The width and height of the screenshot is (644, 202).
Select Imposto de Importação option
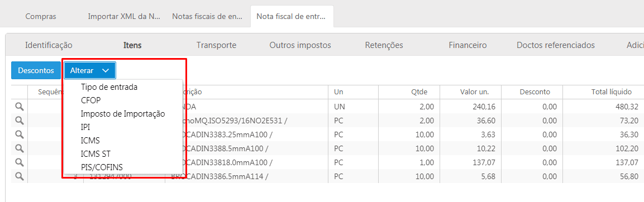tap(123, 114)
